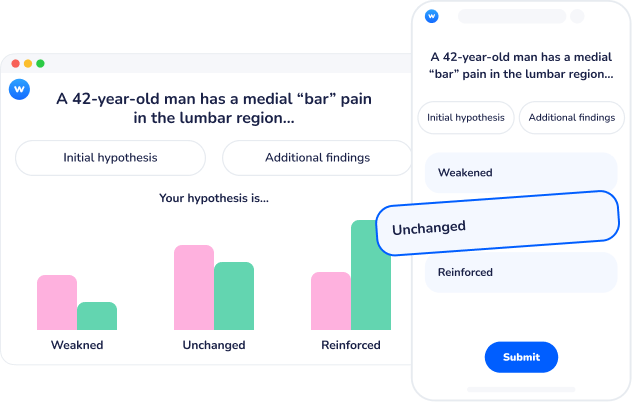Image resolution: width=632 pixels, height=402 pixels.
Task: Open Initial hypothesis tab in desktop window
Action: pos(110,158)
